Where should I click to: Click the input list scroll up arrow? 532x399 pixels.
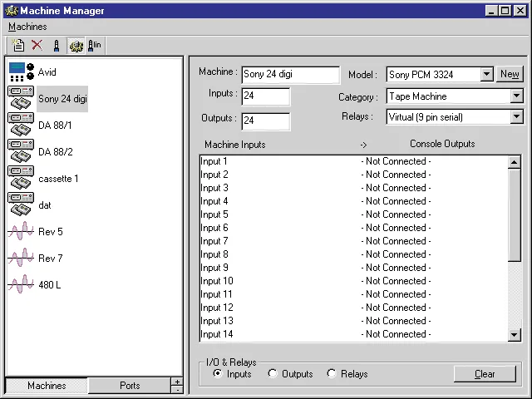tap(514, 163)
